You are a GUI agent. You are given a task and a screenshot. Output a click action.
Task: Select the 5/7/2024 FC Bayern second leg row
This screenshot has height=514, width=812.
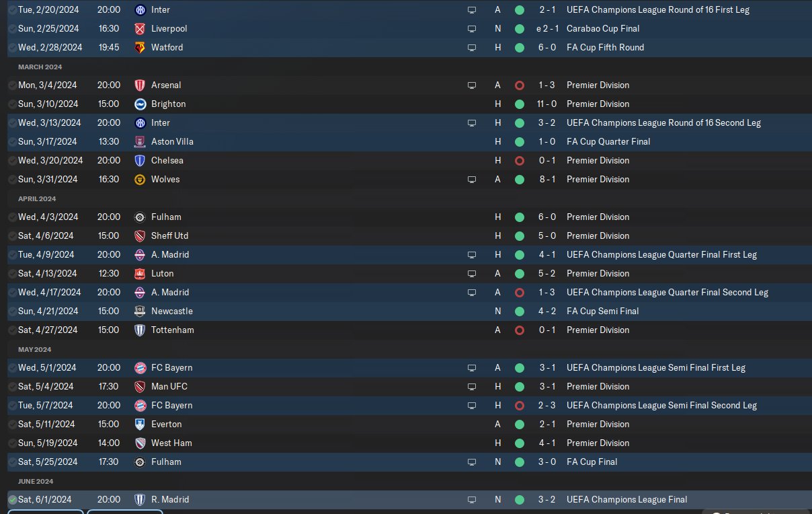tap(336, 406)
